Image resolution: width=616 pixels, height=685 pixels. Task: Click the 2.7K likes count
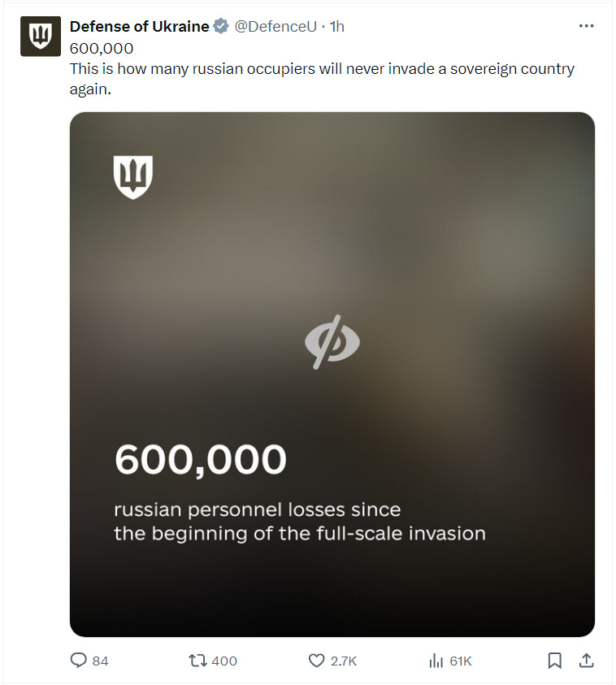point(344,661)
